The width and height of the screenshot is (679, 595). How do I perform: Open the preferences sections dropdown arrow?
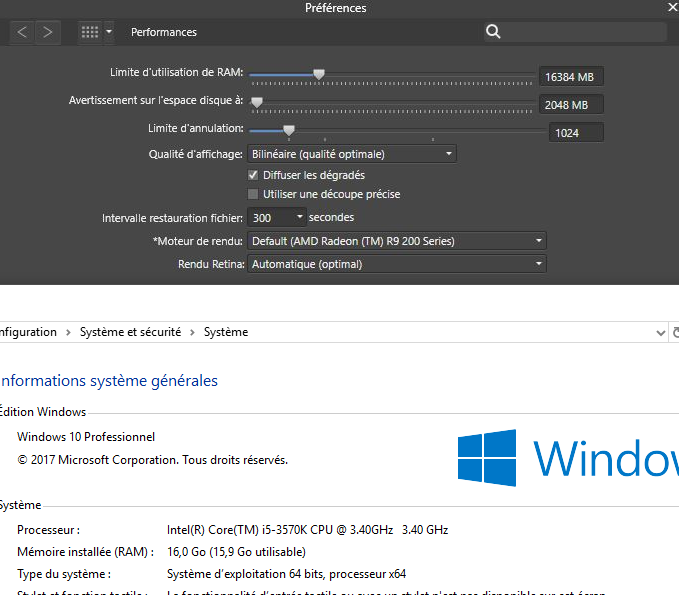[109, 32]
